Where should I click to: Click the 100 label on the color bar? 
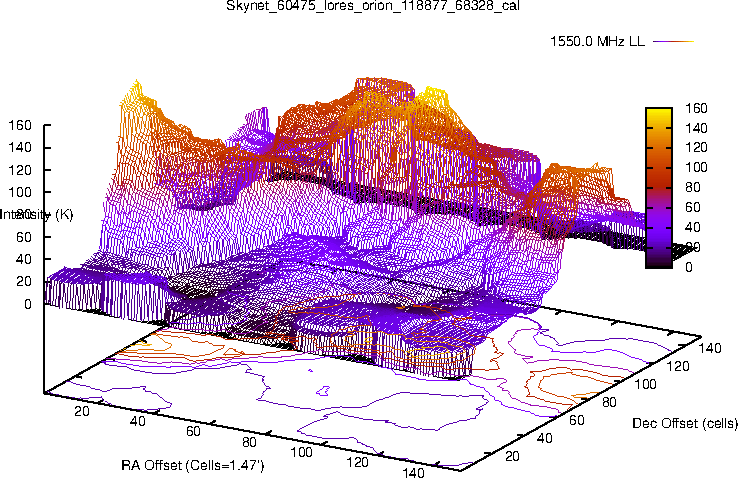point(696,167)
